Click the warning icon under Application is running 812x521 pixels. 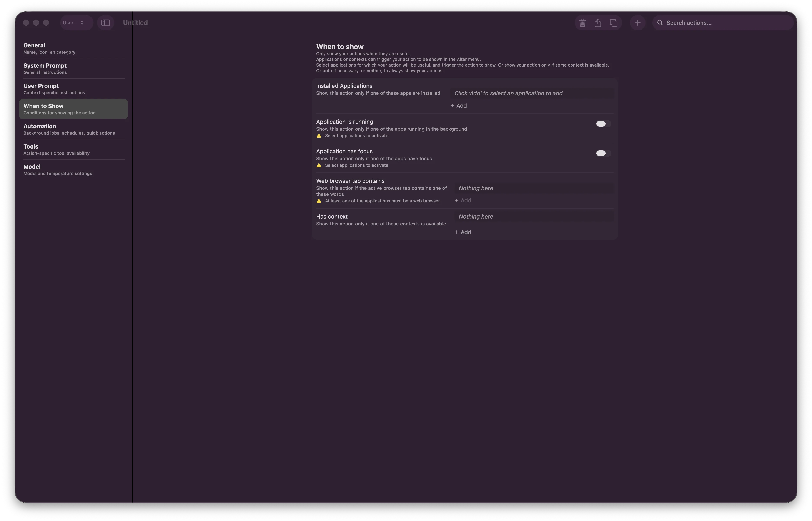[x=319, y=135]
